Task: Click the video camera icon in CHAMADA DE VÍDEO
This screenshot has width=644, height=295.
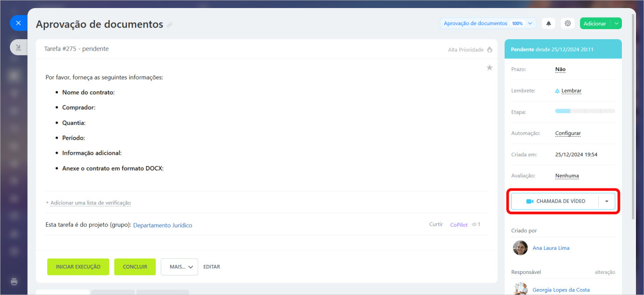Action: click(530, 201)
